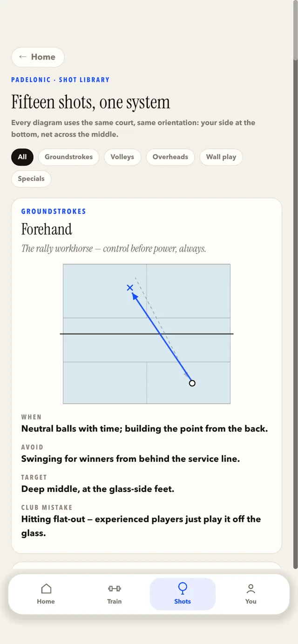Go back using the Home button
The image size is (298, 644).
tap(38, 57)
